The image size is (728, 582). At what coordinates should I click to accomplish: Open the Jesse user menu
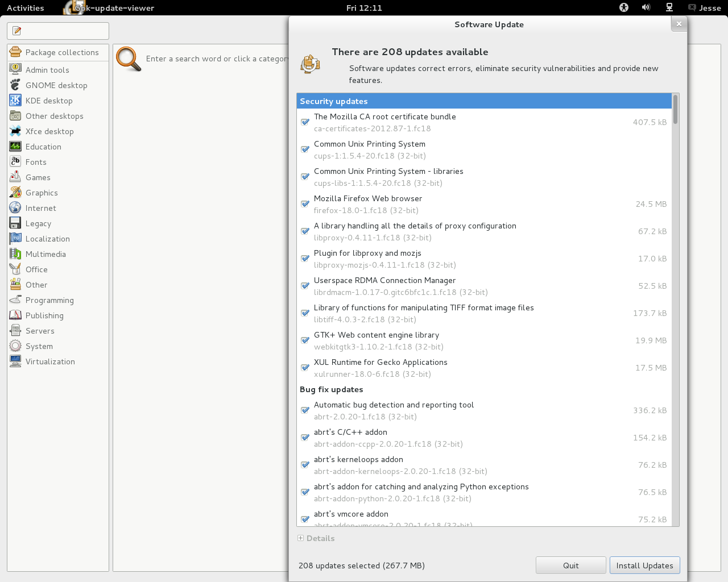coord(705,8)
